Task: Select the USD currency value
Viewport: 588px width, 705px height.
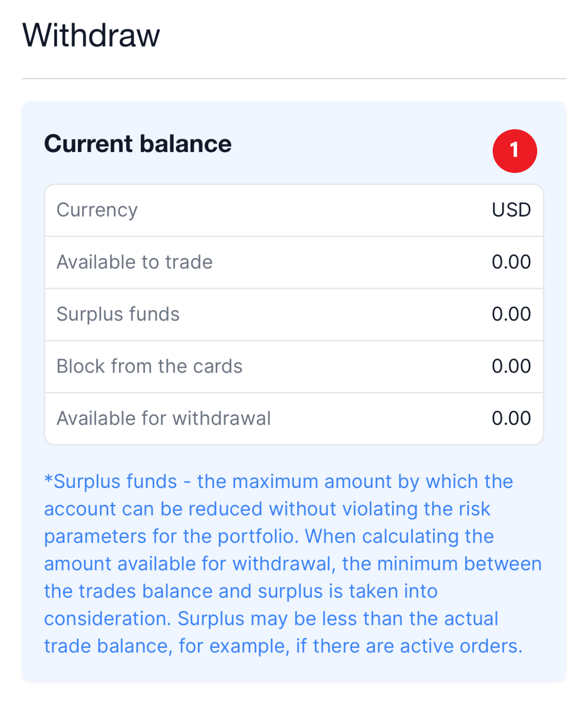Action: tap(511, 210)
